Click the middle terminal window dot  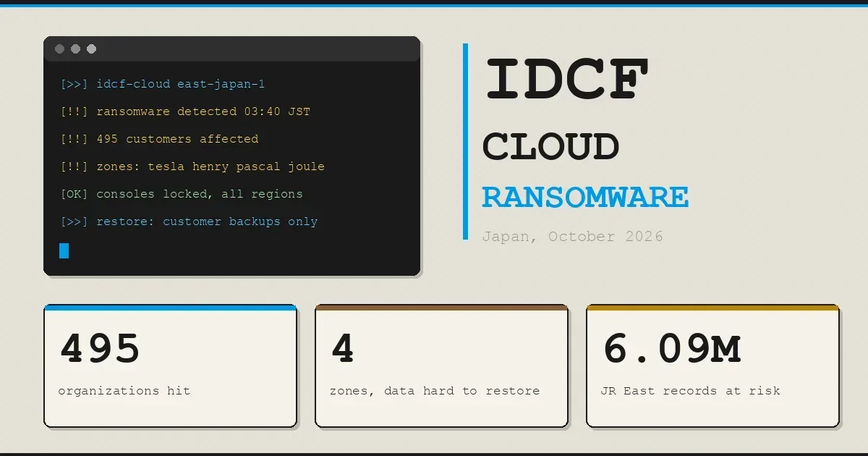click(75, 49)
